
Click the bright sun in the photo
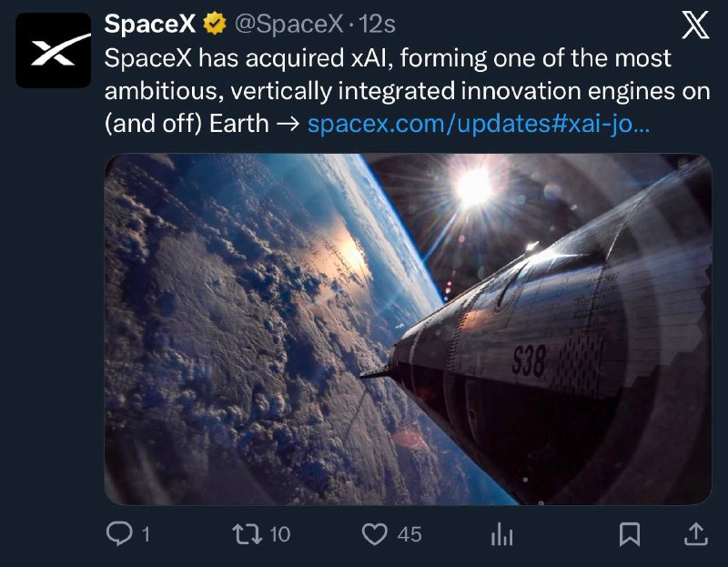473,186
